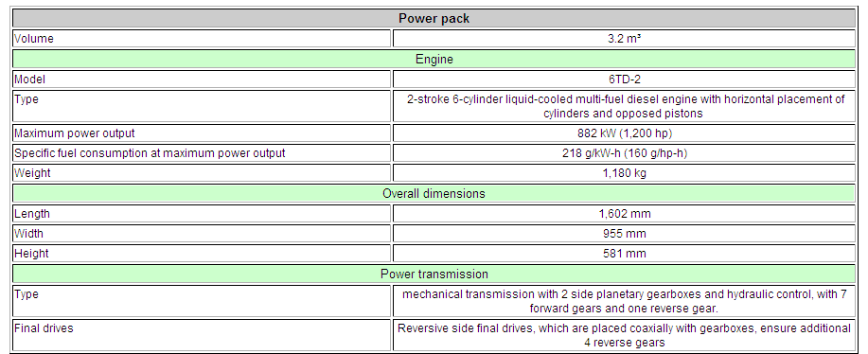Click the 1,180 kg weight value
The height and width of the screenshot is (354, 868).
pyautogui.click(x=625, y=173)
